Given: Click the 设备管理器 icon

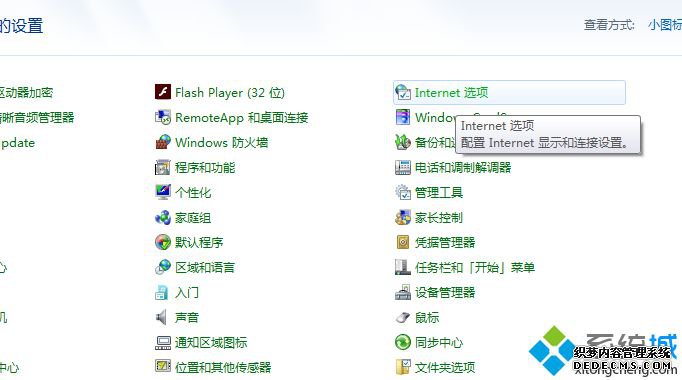Looking at the screenshot, I should 403,293.
